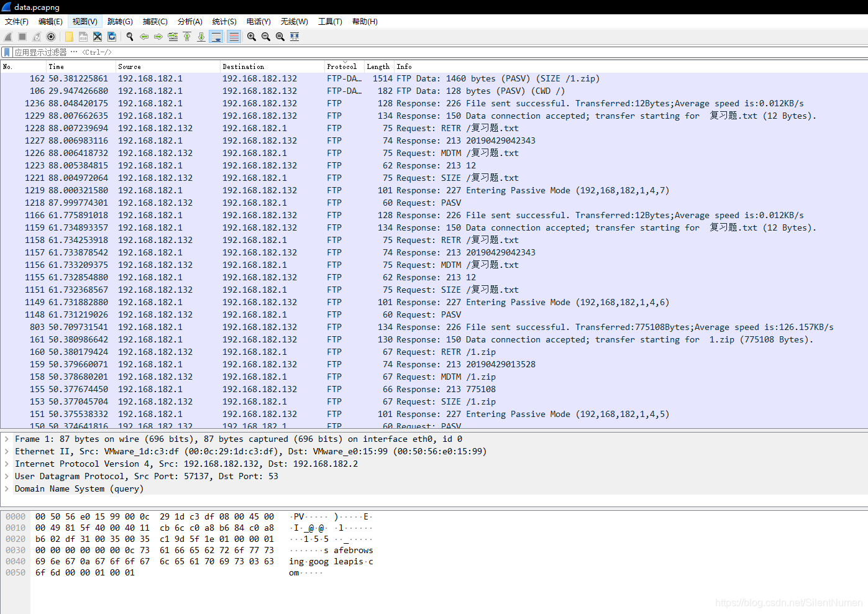
Task: Reset text to normal size
Action: [280, 37]
